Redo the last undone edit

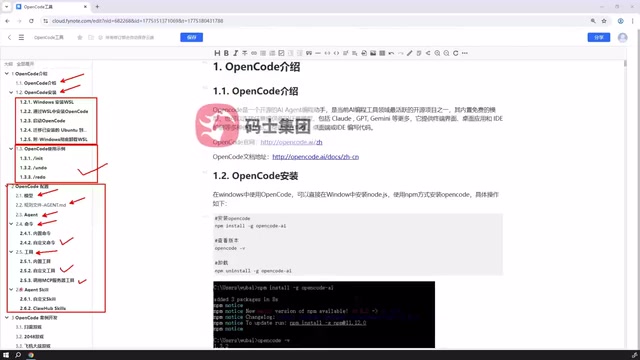pyautogui.click(x=400, y=53)
